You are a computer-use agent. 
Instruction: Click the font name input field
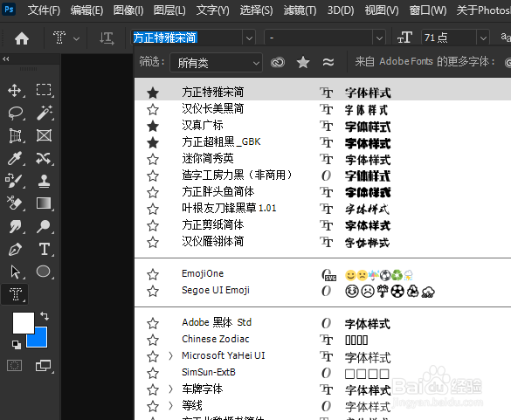tap(187, 38)
